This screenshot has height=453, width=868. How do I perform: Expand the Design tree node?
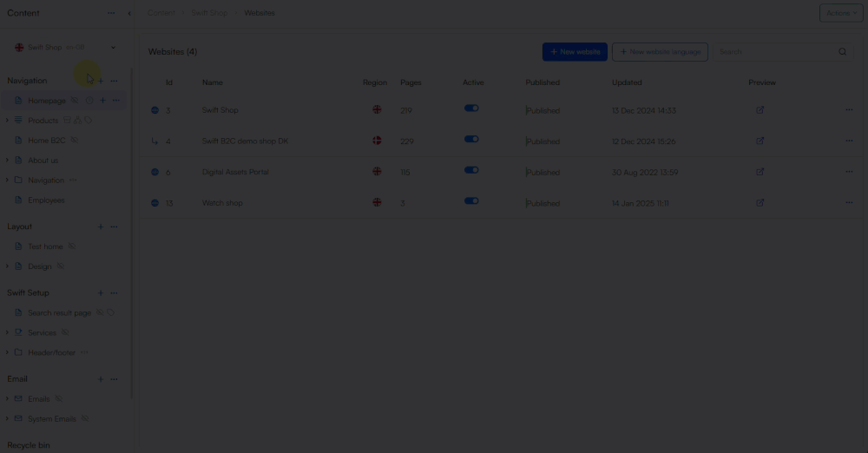[7, 266]
